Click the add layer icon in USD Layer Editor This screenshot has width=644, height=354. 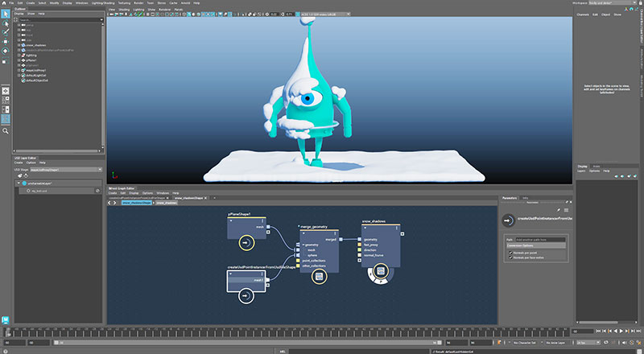(19, 175)
